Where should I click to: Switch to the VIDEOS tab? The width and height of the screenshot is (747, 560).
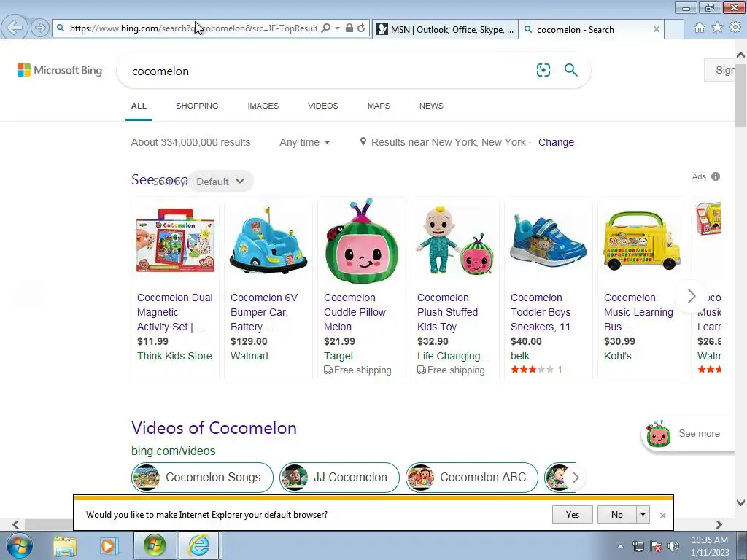pos(323,106)
